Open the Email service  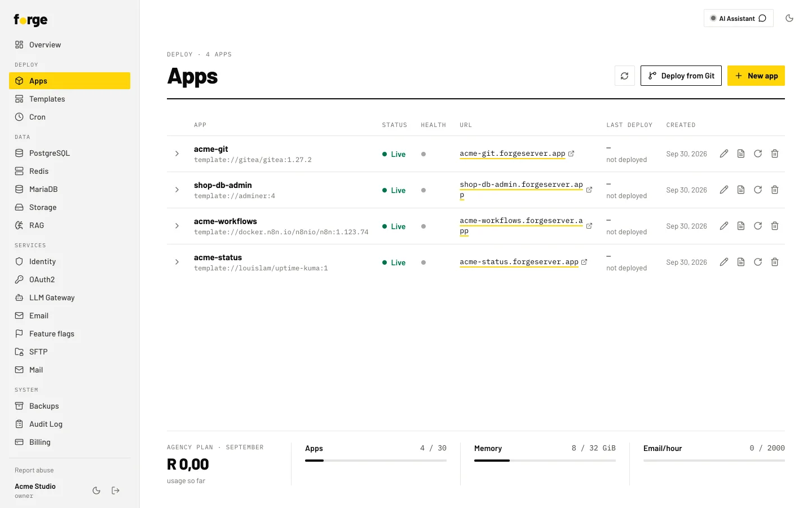[70, 316]
